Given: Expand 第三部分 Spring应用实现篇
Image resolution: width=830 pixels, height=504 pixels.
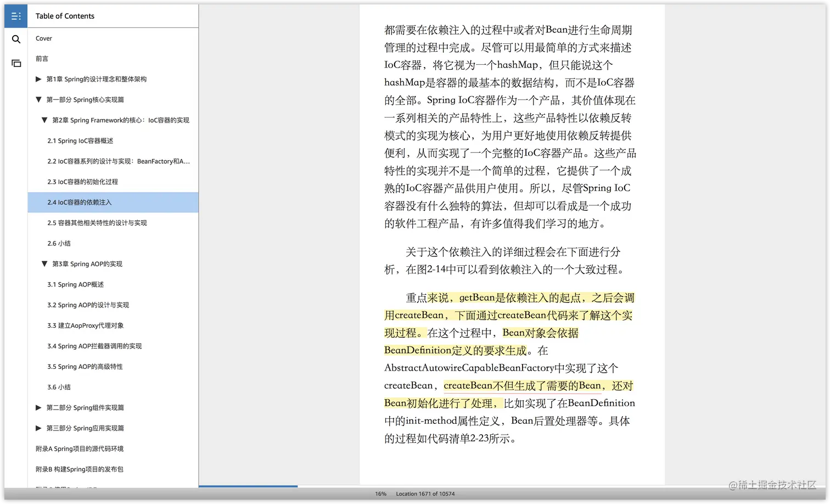Looking at the screenshot, I should point(38,428).
